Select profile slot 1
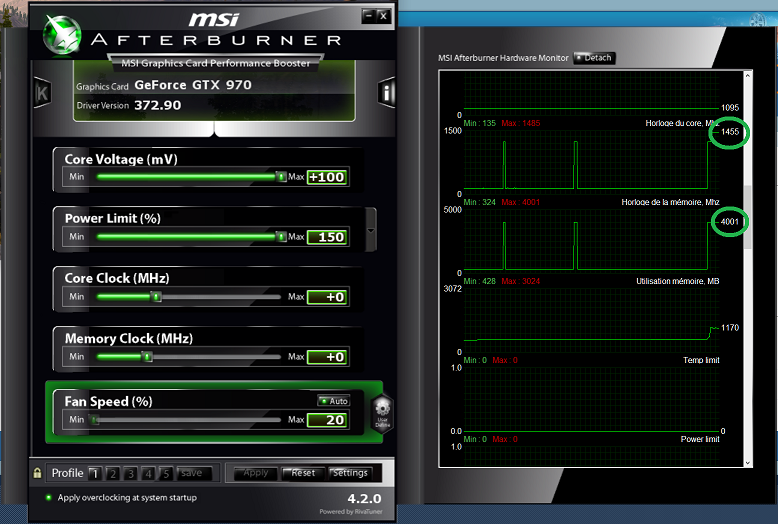 pyautogui.click(x=95, y=473)
